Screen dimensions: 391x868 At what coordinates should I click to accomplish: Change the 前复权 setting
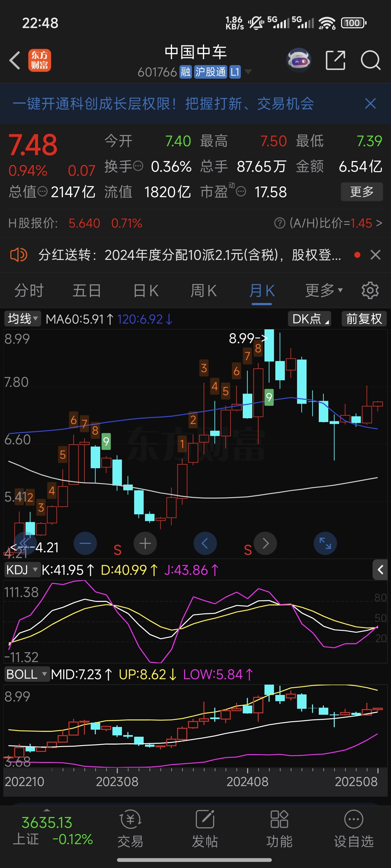pyautogui.click(x=364, y=318)
